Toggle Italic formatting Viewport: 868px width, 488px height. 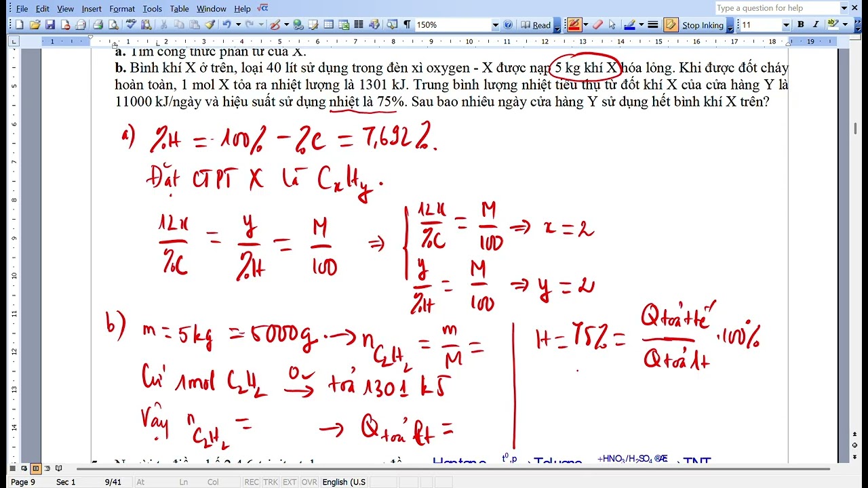coord(816,24)
